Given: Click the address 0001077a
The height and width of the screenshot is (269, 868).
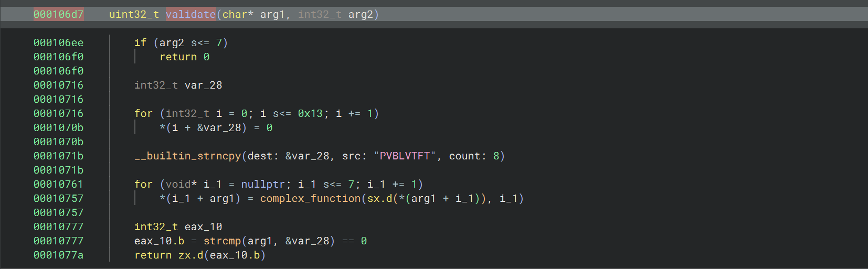Looking at the screenshot, I should [58, 255].
